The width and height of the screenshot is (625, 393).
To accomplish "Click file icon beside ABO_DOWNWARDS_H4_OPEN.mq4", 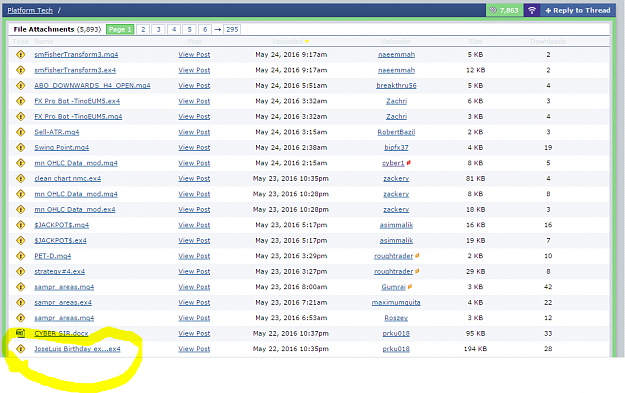I will pyautogui.click(x=21, y=86).
